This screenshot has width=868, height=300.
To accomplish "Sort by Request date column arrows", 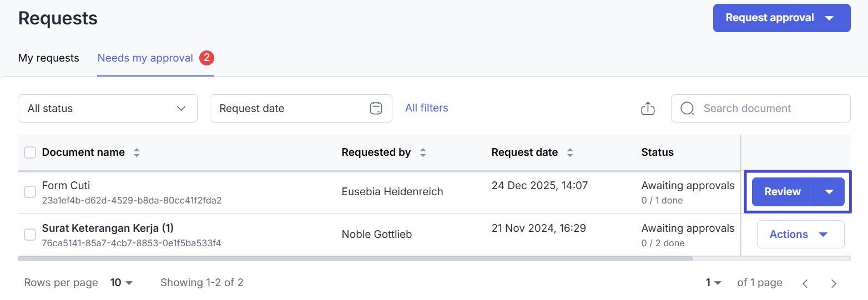I will pos(570,152).
